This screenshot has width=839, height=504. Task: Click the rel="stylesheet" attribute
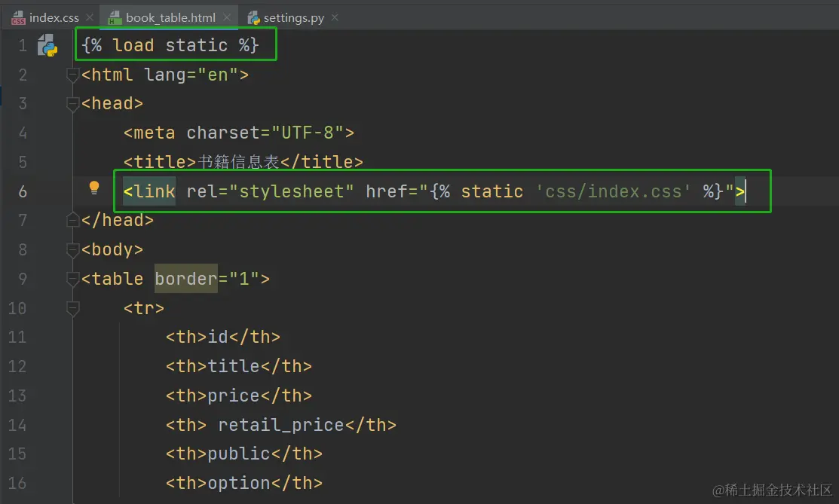pos(270,191)
